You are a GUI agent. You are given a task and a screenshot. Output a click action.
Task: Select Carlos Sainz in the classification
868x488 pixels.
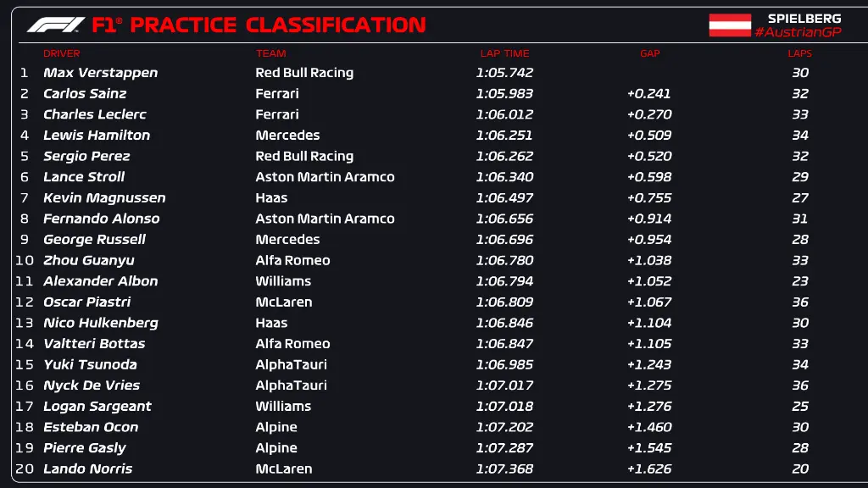point(85,94)
